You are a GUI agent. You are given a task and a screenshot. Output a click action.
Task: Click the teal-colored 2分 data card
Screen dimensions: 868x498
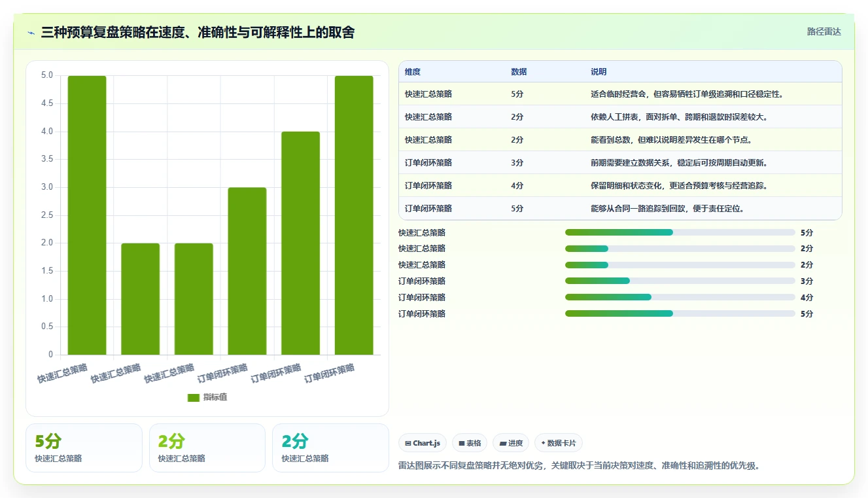point(330,448)
